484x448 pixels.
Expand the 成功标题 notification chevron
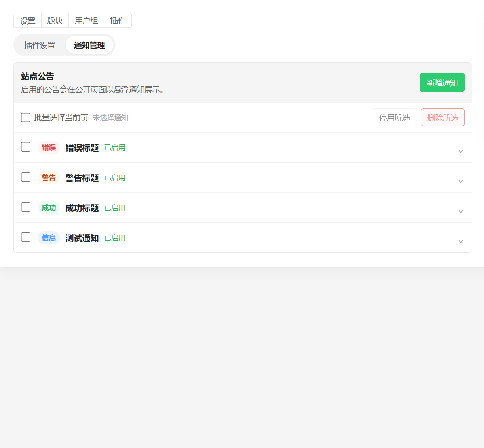coord(461,211)
